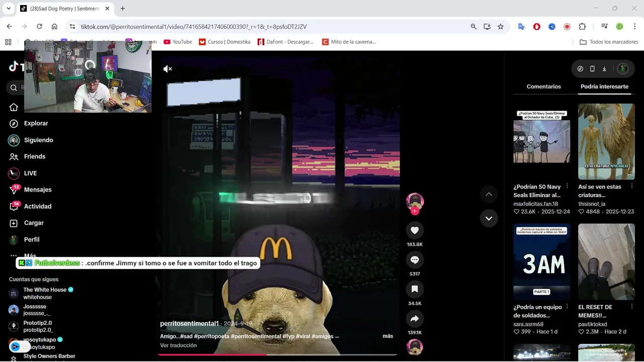
Task: Click the address bar URL
Action: click(x=194, y=27)
